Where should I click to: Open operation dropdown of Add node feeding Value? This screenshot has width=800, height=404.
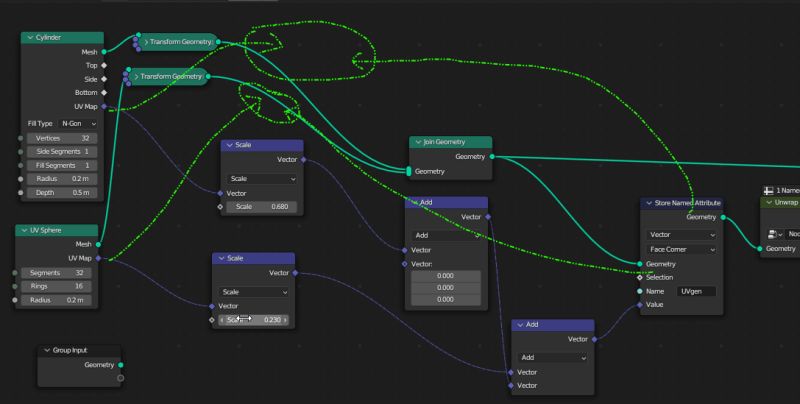click(553, 358)
